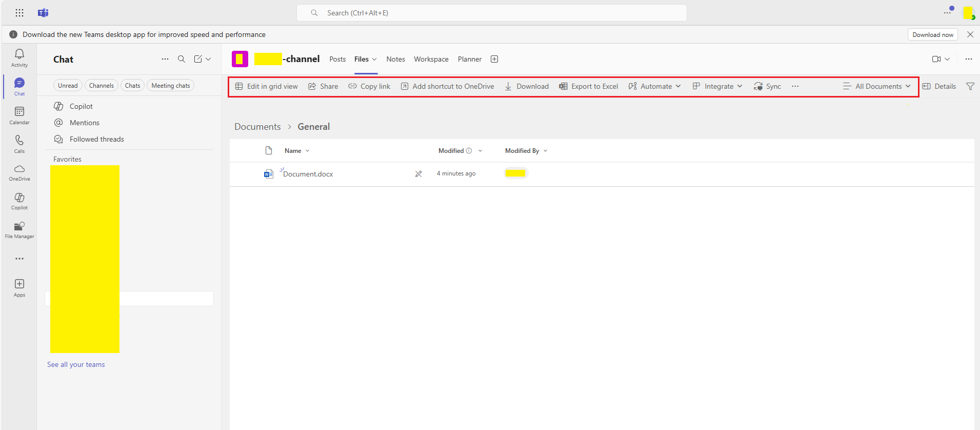The image size is (980, 430).
Task: Click the Download now button
Action: tap(933, 34)
